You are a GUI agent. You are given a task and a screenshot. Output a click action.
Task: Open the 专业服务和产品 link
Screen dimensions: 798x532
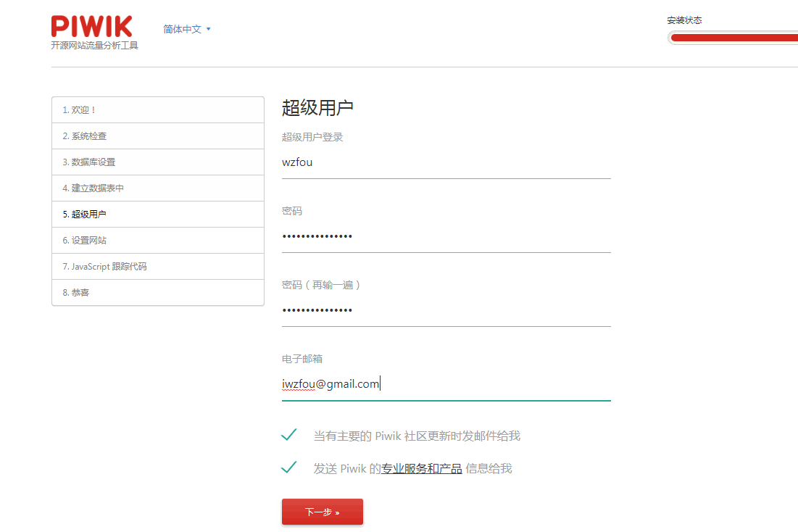click(x=422, y=468)
